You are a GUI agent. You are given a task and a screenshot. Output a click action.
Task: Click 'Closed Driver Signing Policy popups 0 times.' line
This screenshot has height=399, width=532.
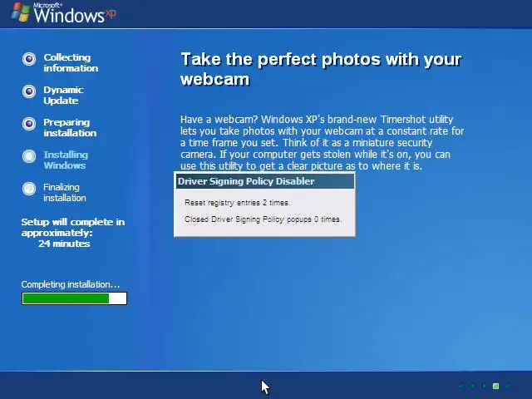(x=263, y=219)
